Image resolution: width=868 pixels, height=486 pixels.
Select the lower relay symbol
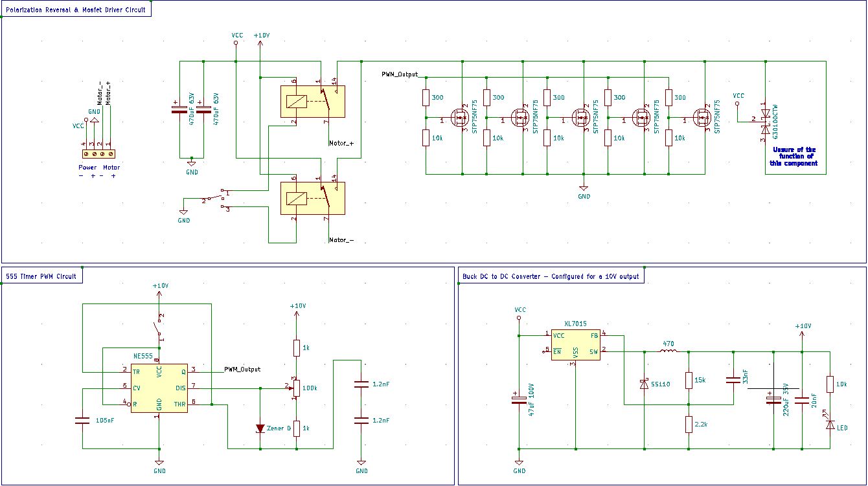coord(312,198)
